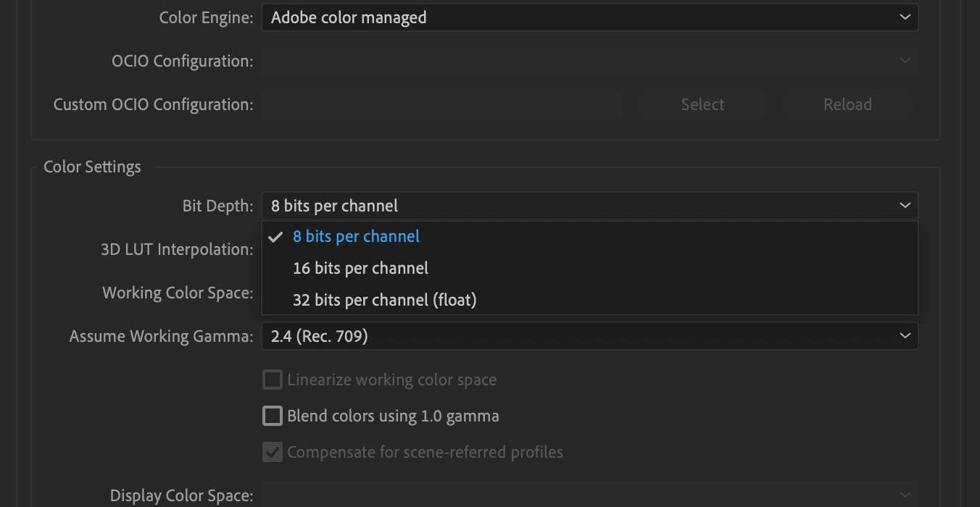980x507 pixels.
Task: Click the 3D LUT Interpolation label
Action: (177, 249)
